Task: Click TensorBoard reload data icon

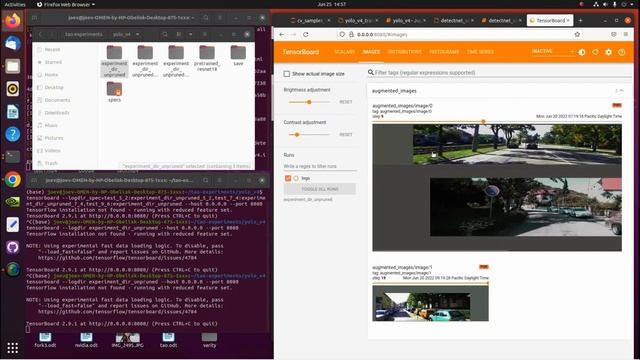Action: point(595,52)
